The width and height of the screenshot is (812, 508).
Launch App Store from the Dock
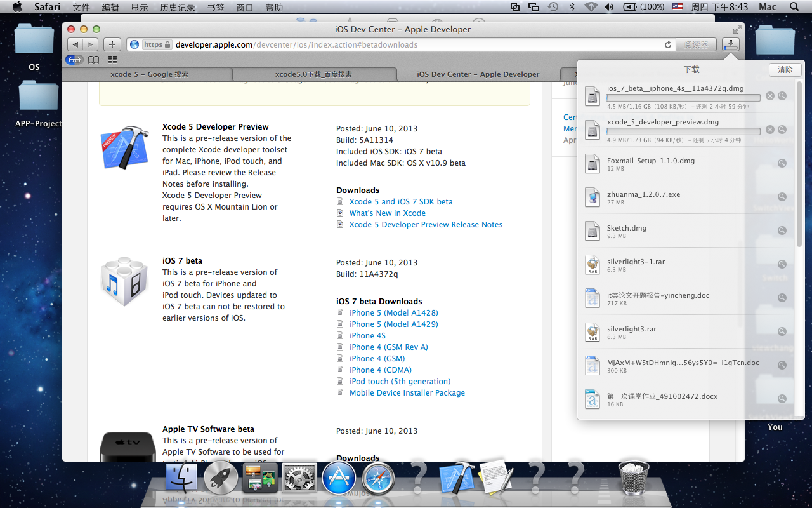[x=339, y=478]
